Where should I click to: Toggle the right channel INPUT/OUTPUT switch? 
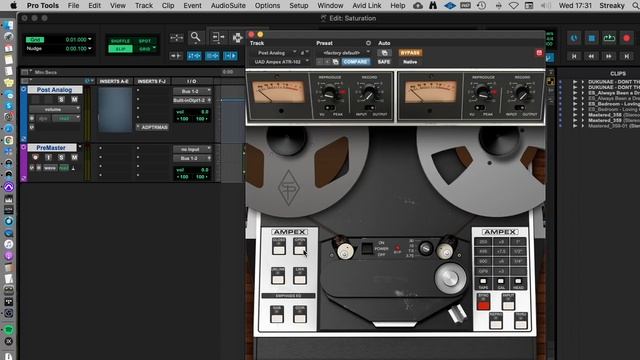pyautogui.click(x=520, y=108)
